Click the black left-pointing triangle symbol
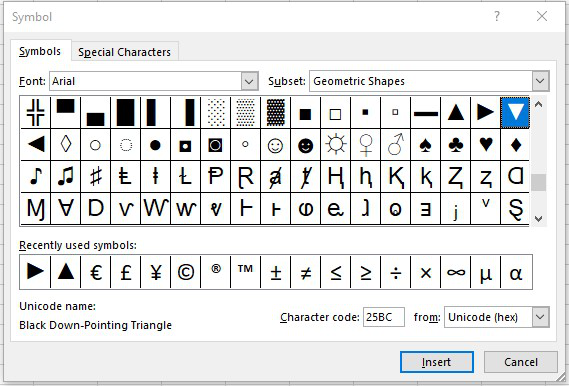The image size is (569, 386). coord(36,145)
